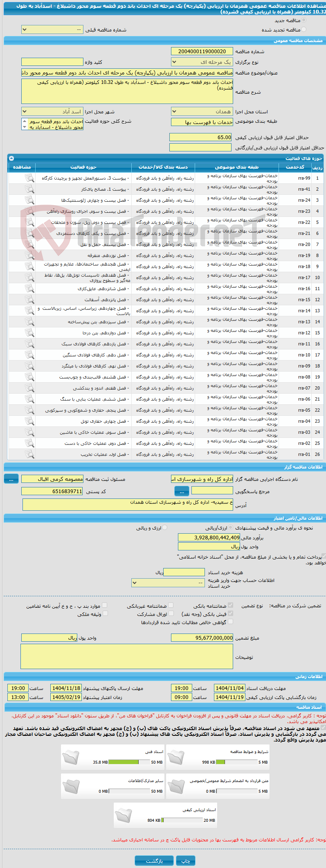Click the توضیحات text area

coord(127,656)
